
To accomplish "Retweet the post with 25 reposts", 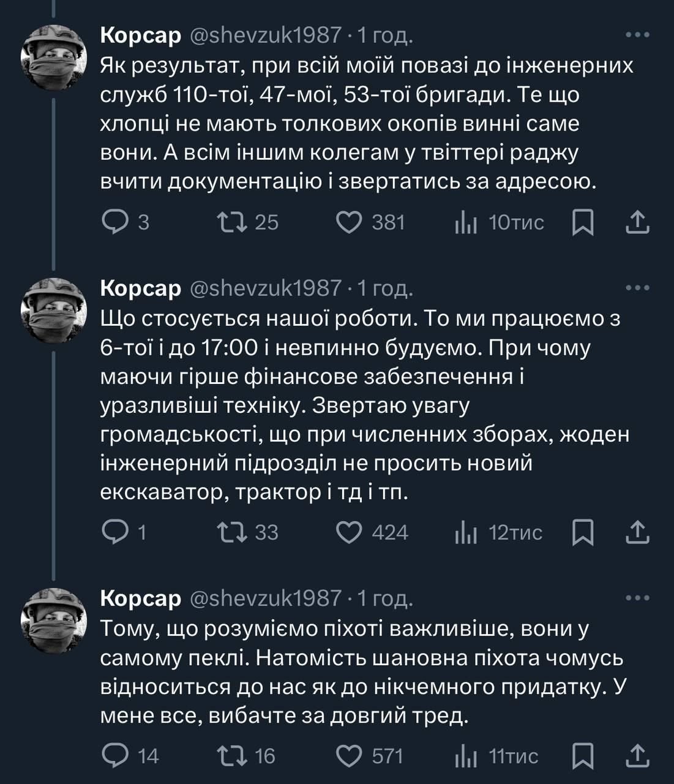I will click(x=233, y=222).
